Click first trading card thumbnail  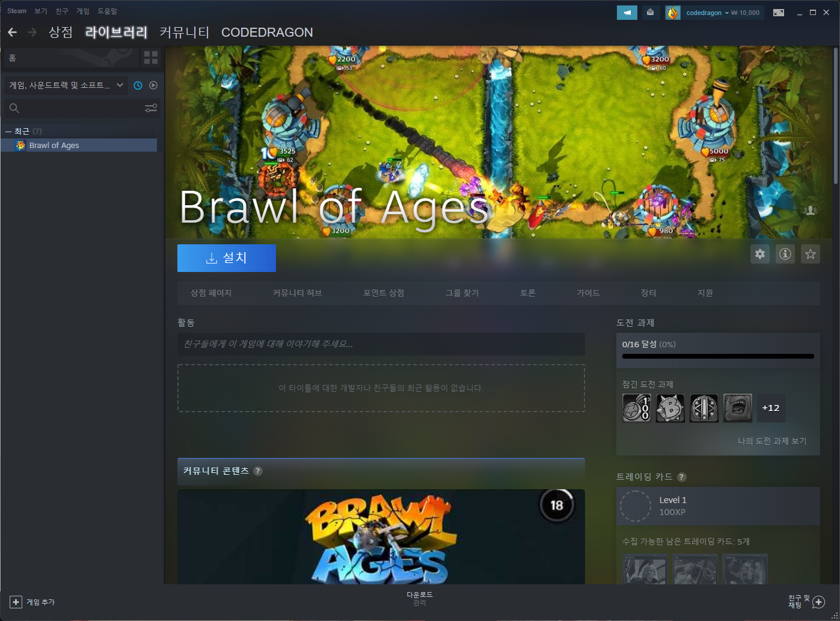[x=645, y=569]
